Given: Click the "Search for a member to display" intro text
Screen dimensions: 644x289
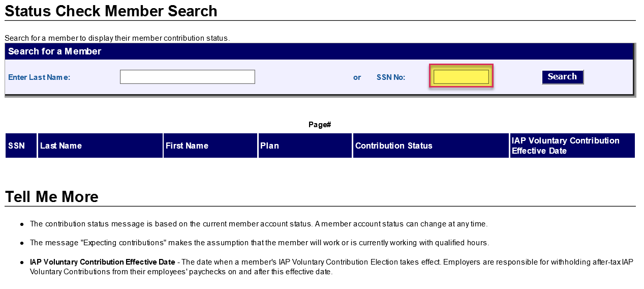Looking at the screenshot, I should click(x=117, y=38).
